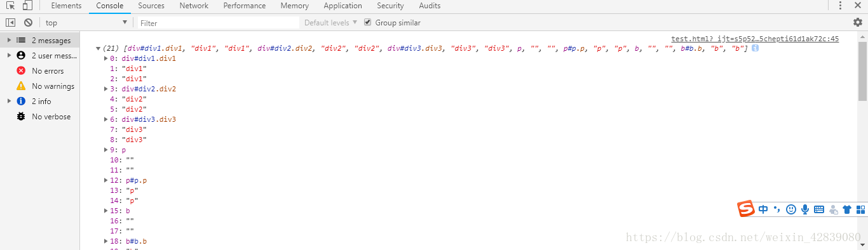Close DevTools with the X button

tap(858, 6)
